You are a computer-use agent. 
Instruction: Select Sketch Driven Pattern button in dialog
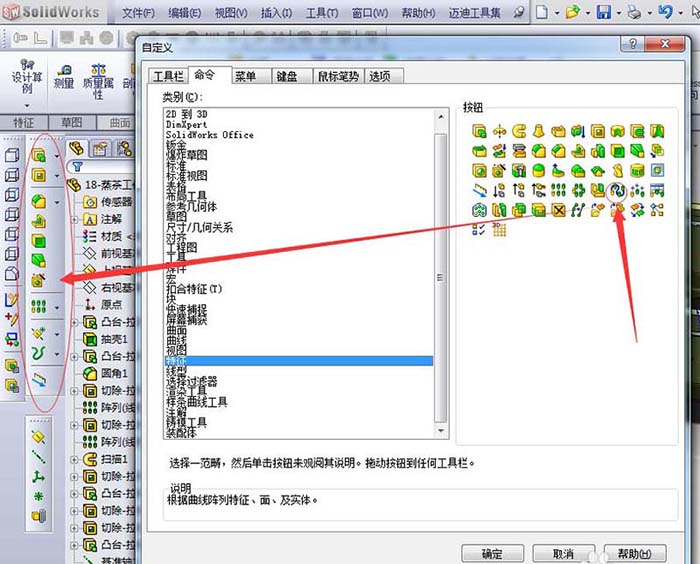637,190
